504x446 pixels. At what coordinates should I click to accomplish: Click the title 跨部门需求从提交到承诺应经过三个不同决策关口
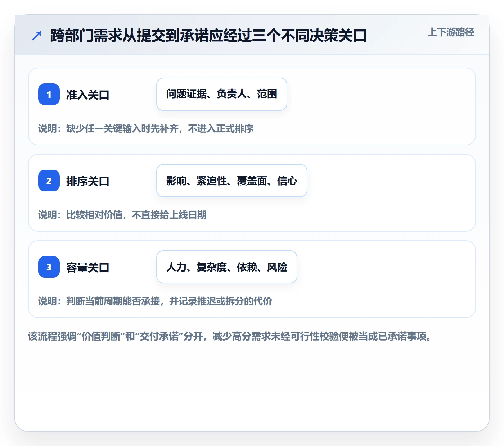(208, 36)
